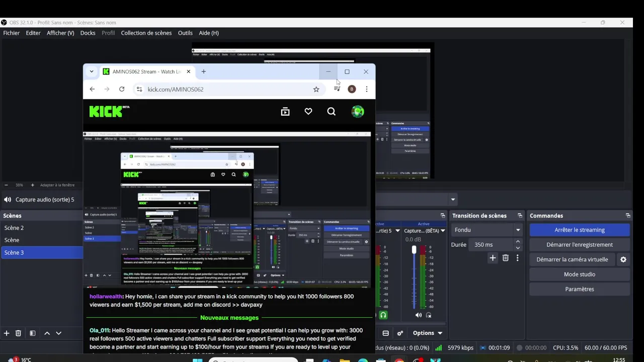
Task: Open the Editer menu
Action: pyautogui.click(x=33, y=33)
